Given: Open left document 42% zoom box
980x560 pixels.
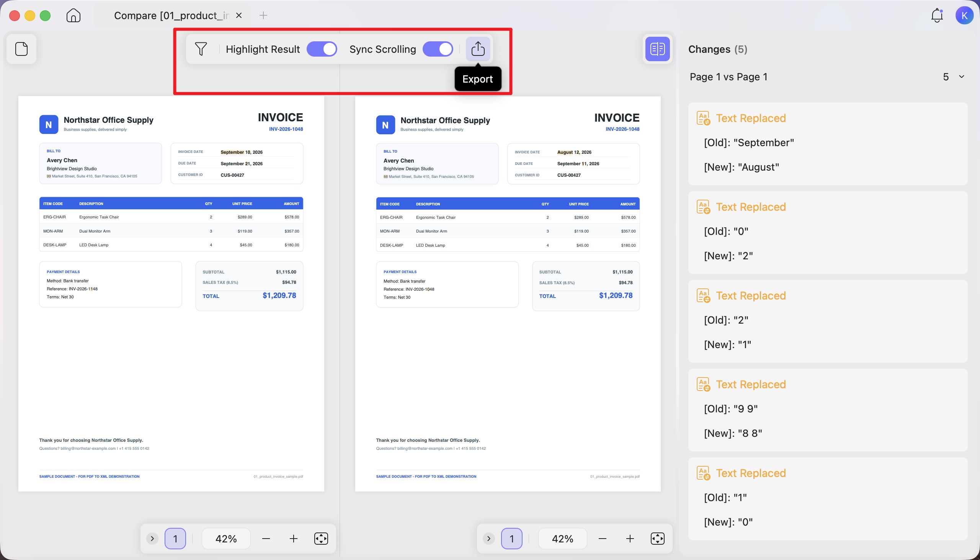Looking at the screenshot, I should 226,539.
